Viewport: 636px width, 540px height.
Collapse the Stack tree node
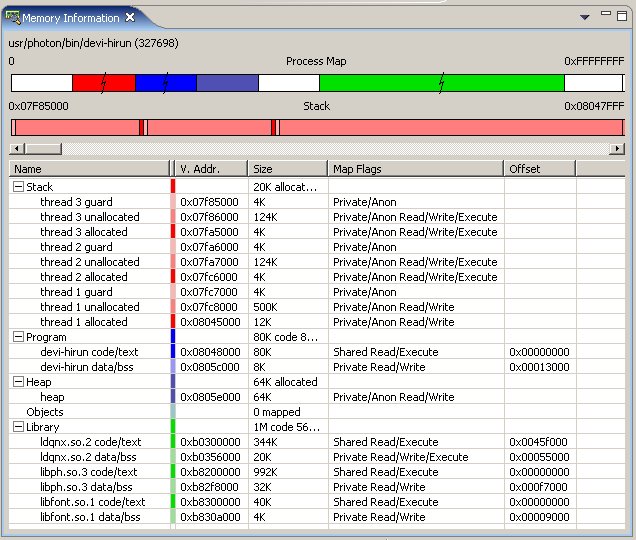pos(18,187)
